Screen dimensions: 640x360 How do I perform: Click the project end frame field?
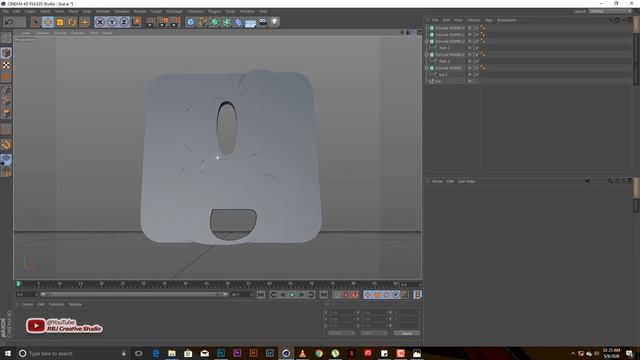(x=241, y=294)
